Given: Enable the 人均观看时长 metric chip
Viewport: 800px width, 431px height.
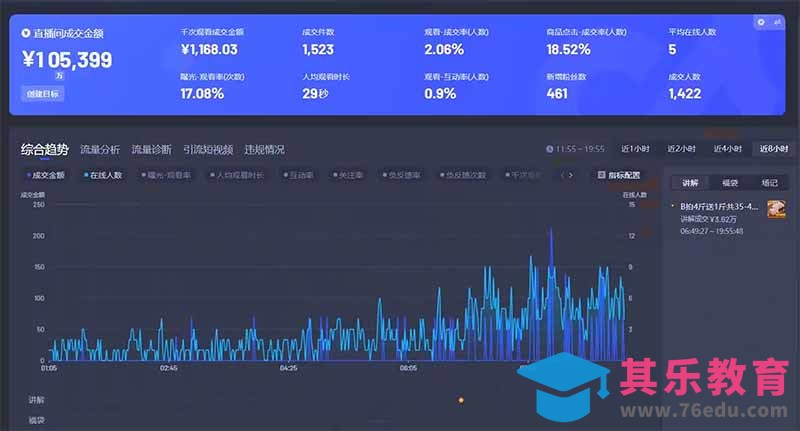Looking at the screenshot, I should tap(237, 175).
